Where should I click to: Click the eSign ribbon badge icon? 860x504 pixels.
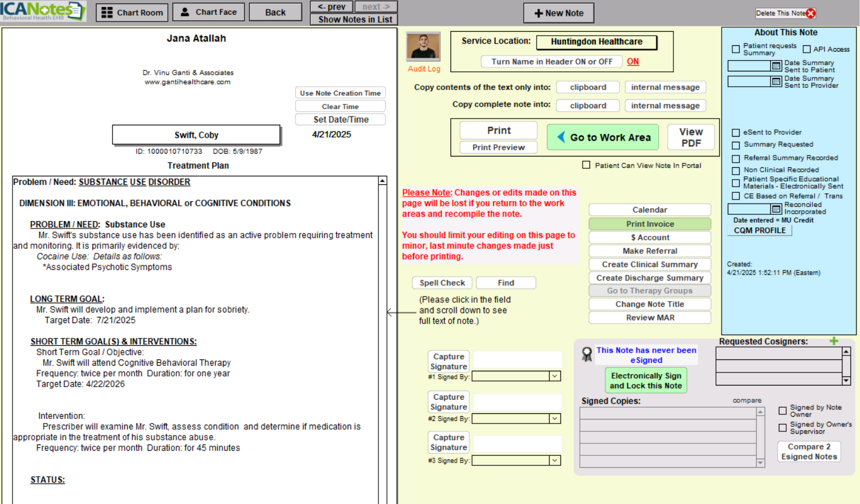(x=587, y=355)
